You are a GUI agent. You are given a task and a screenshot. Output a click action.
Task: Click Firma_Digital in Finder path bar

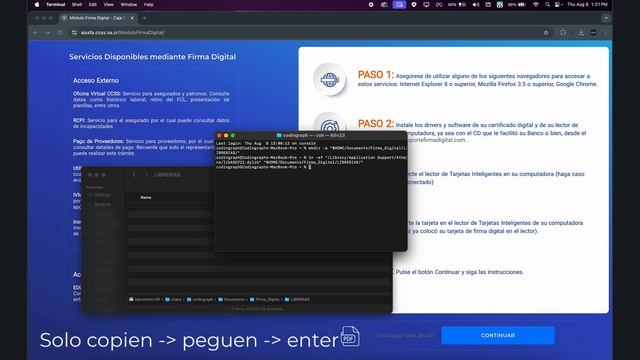[x=264, y=300]
